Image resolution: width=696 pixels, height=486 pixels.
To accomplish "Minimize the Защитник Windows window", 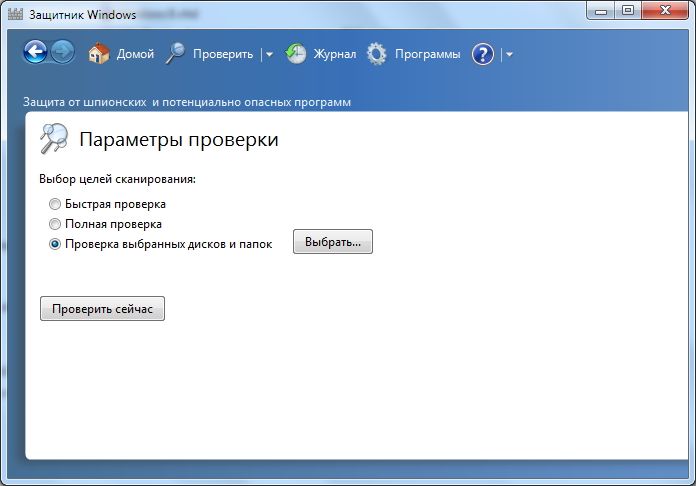I will coord(601,10).
